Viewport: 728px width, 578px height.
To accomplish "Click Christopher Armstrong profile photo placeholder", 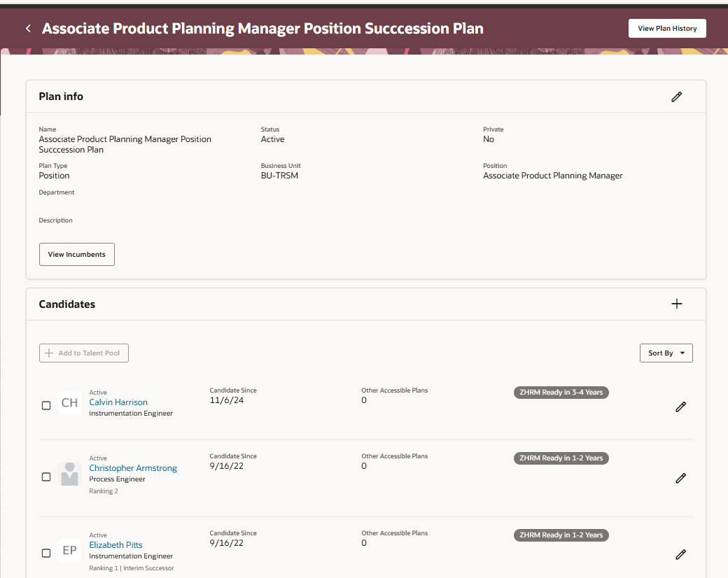I will [x=69, y=474].
